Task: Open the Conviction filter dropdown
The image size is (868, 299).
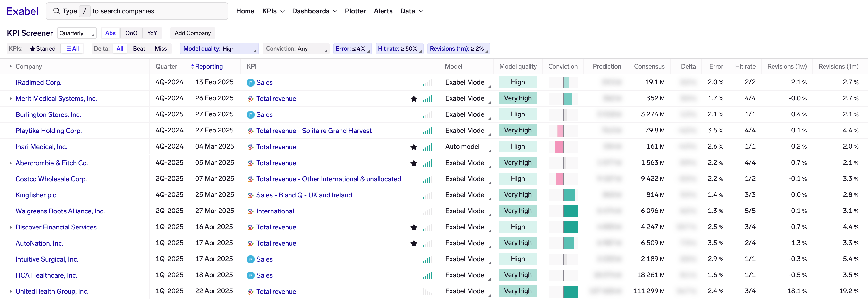Action: [x=296, y=49]
